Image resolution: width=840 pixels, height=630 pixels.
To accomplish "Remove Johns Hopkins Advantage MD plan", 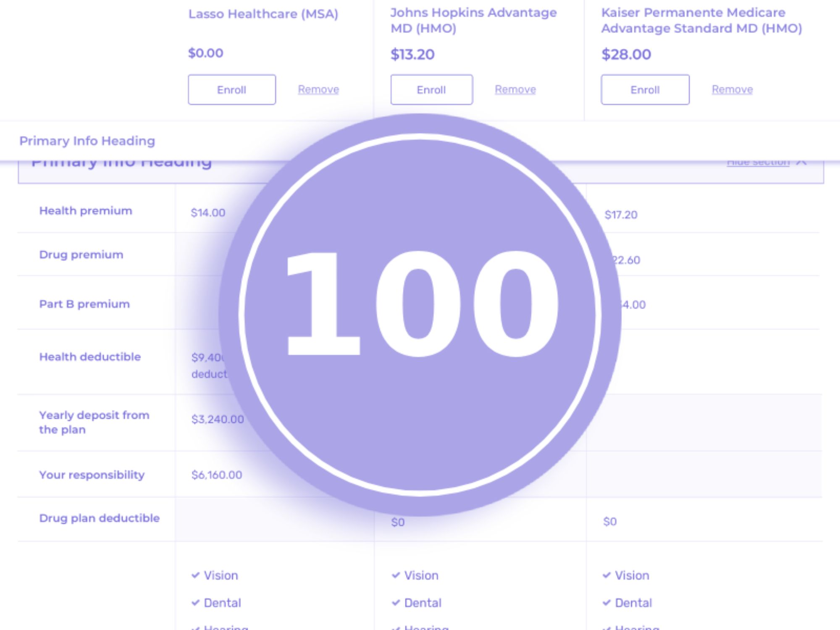I will tap(515, 89).
